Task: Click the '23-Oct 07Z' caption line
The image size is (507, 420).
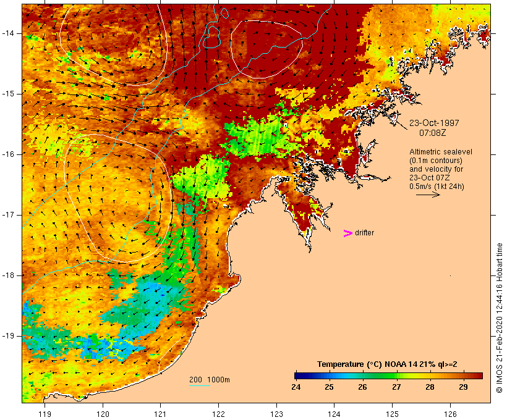Action: click(x=430, y=178)
